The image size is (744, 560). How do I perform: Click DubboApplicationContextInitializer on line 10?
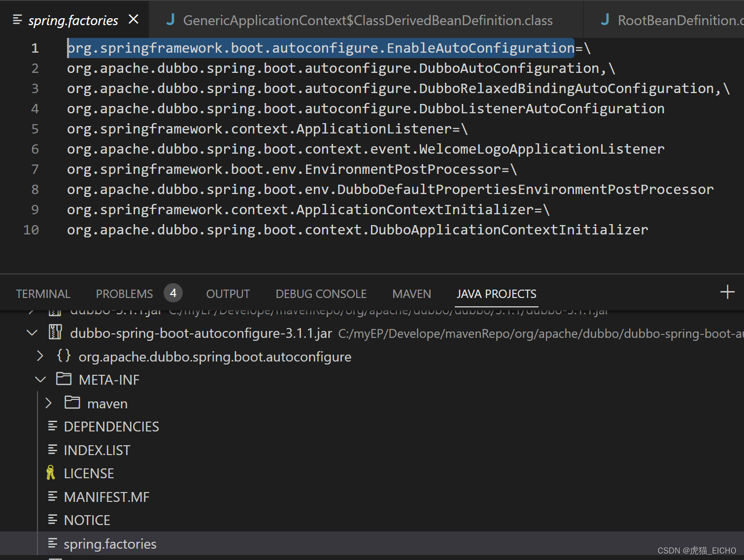click(509, 230)
